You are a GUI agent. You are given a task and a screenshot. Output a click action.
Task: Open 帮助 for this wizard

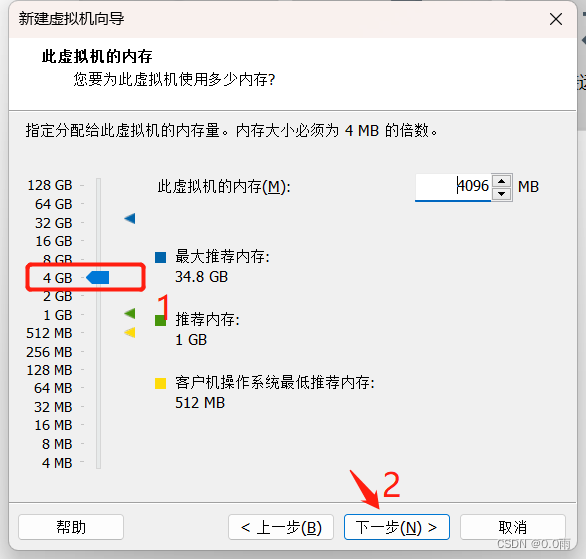pyautogui.click(x=71, y=527)
